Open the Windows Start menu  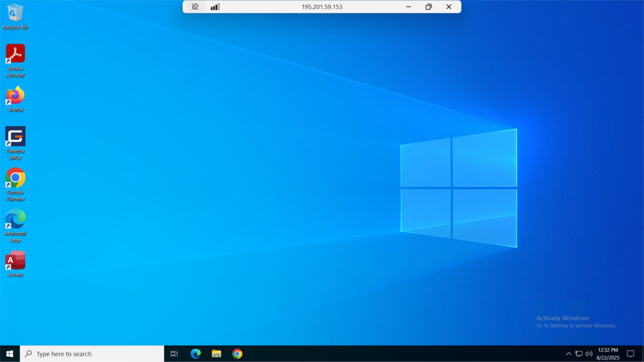tap(10, 354)
